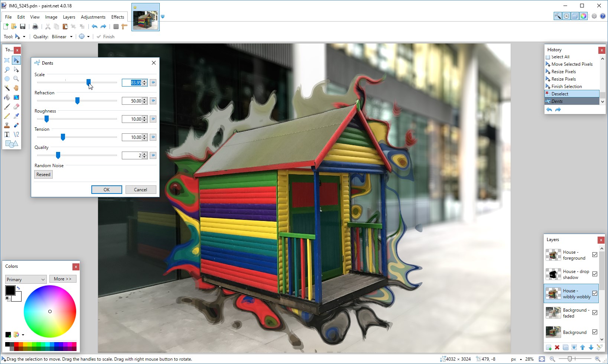The image size is (608, 364).
Task: Open the Adjustments menu
Action: [x=93, y=17]
